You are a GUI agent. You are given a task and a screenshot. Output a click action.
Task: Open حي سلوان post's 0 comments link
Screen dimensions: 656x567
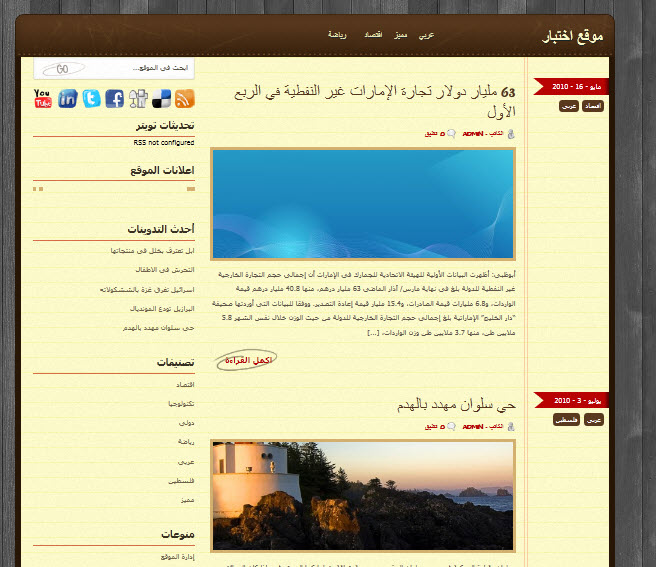[x=435, y=426]
